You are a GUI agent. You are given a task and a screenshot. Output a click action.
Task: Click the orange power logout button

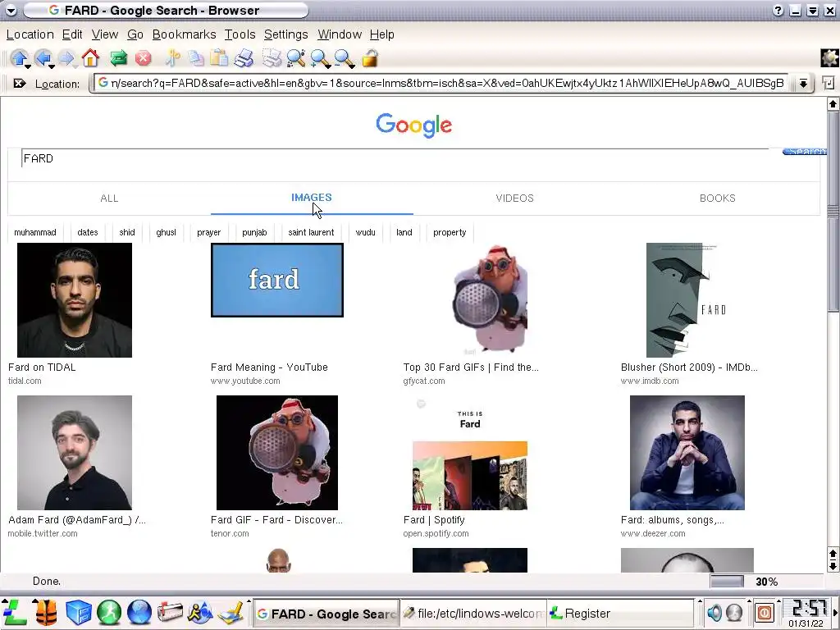[765, 612]
